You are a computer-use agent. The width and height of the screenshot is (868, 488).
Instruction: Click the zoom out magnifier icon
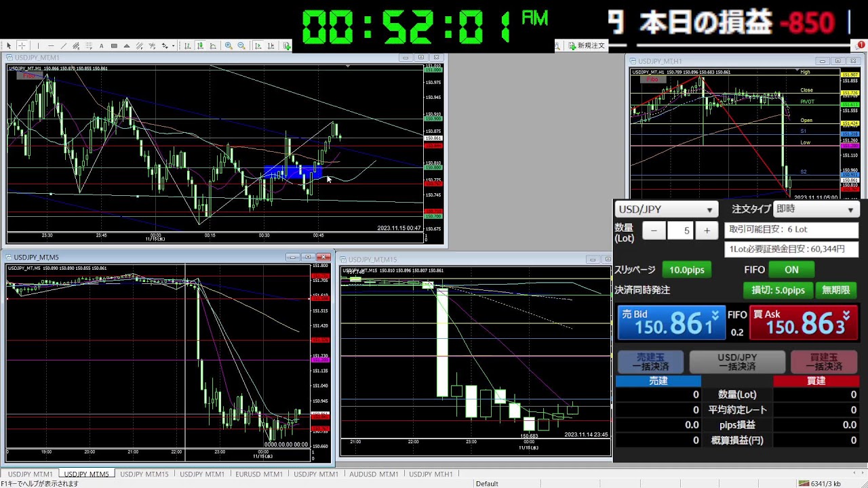click(241, 46)
